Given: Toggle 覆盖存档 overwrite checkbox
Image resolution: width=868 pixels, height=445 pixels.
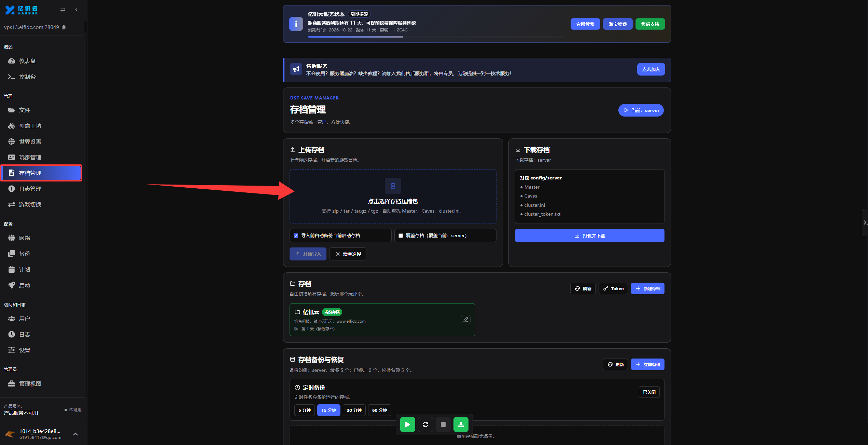Looking at the screenshot, I should click(401, 235).
